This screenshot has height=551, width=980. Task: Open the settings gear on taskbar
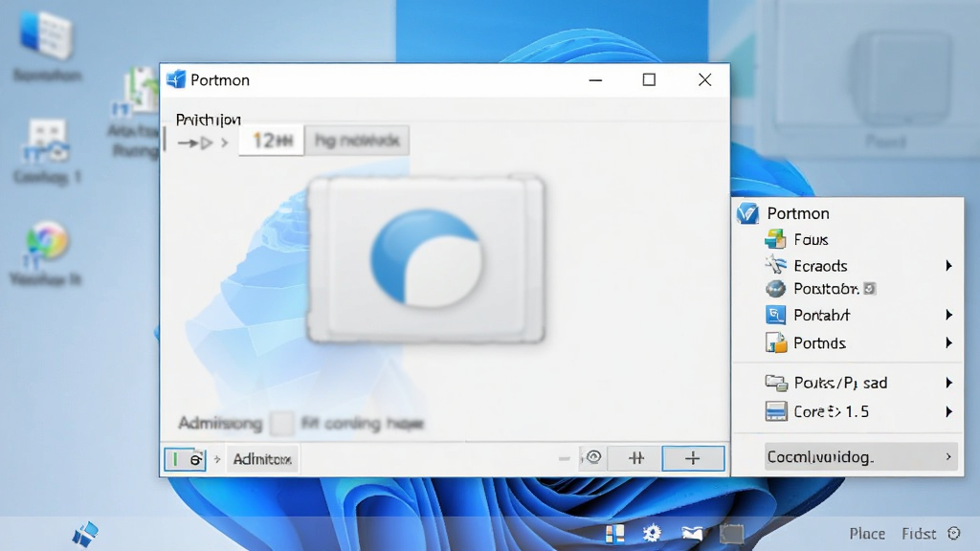click(652, 533)
